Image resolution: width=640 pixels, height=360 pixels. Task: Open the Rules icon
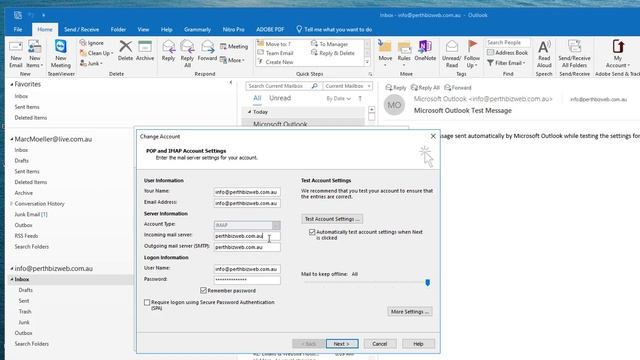404,54
